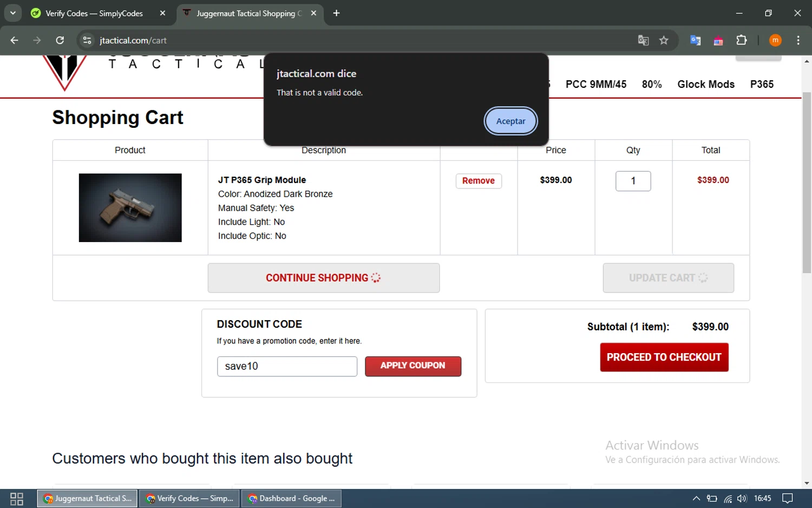This screenshot has height=508, width=812.
Task: Click the extension icon beside Google Translate
Action: coord(718,41)
